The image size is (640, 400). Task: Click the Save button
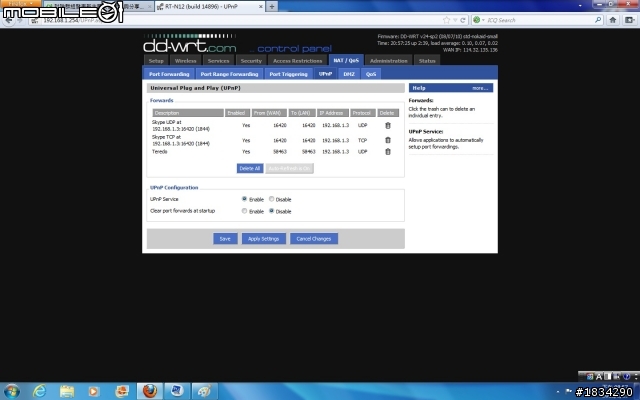225,239
